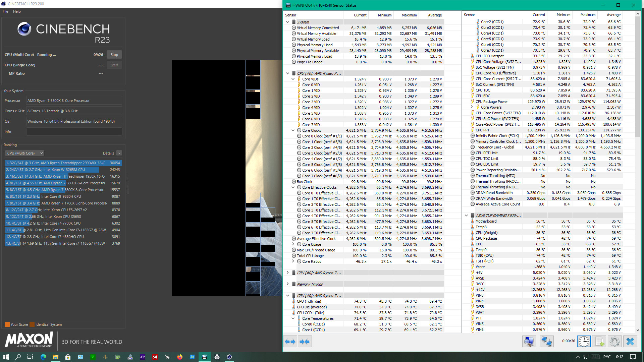The width and height of the screenshot is (644, 362).
Task: Expand the Core Usage row
Action: [293, 244]
